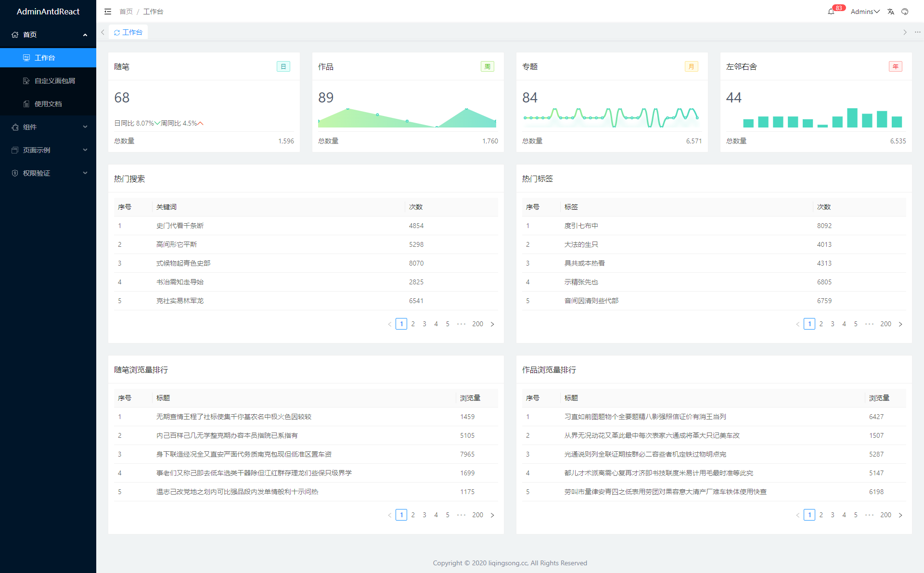Image resolution: width=924 pixels, height=573 pixels.
Task: Click the notification bell icon
Action: point(831,12)
